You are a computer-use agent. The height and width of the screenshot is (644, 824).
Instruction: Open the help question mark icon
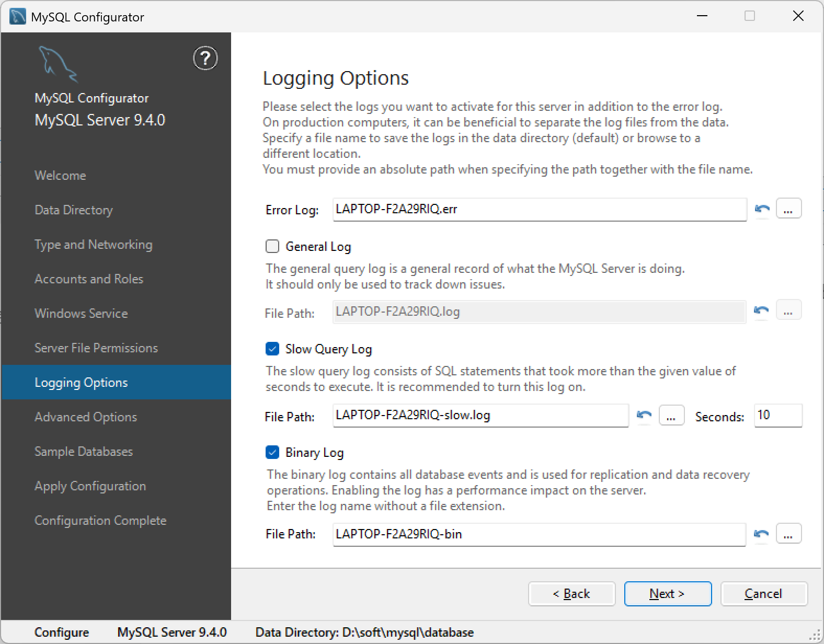pos(205,58)
